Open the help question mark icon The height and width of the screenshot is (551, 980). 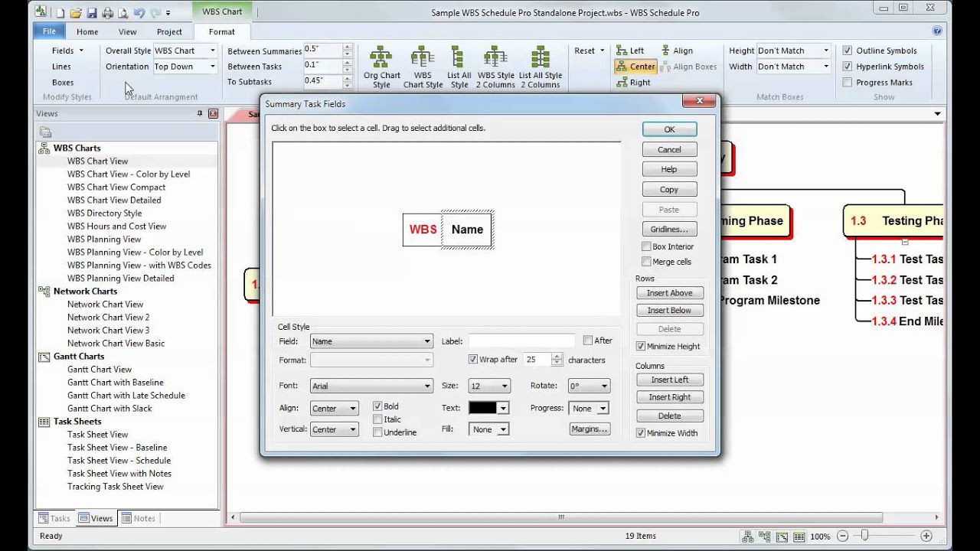tap(937, 31)
